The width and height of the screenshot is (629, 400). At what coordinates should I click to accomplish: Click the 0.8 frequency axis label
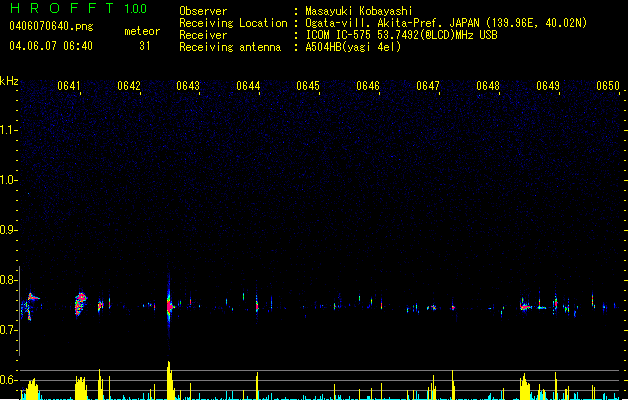point(9,280)
